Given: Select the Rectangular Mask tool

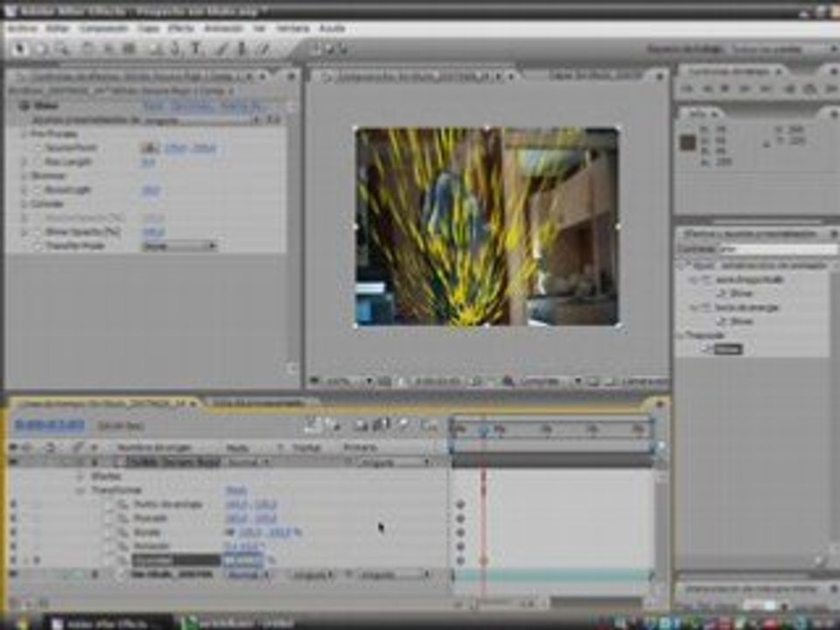Looking at the screenshot, I should point(154,49).
